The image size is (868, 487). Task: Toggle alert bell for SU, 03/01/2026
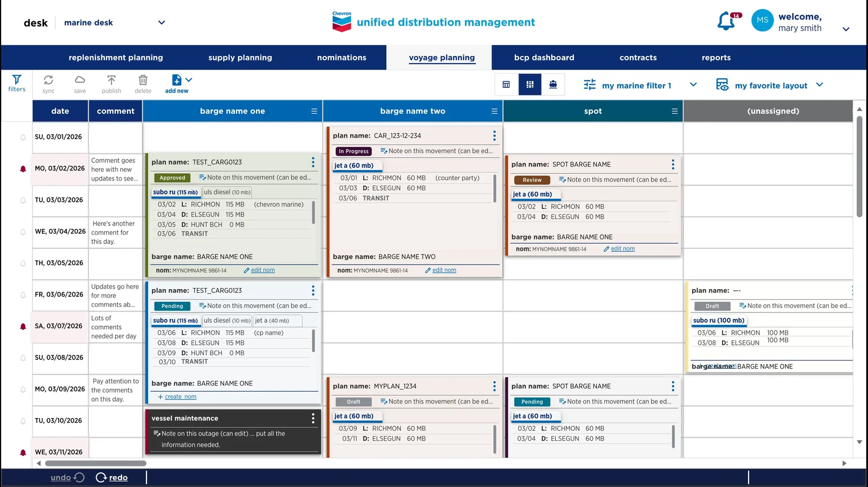[23, 137]
